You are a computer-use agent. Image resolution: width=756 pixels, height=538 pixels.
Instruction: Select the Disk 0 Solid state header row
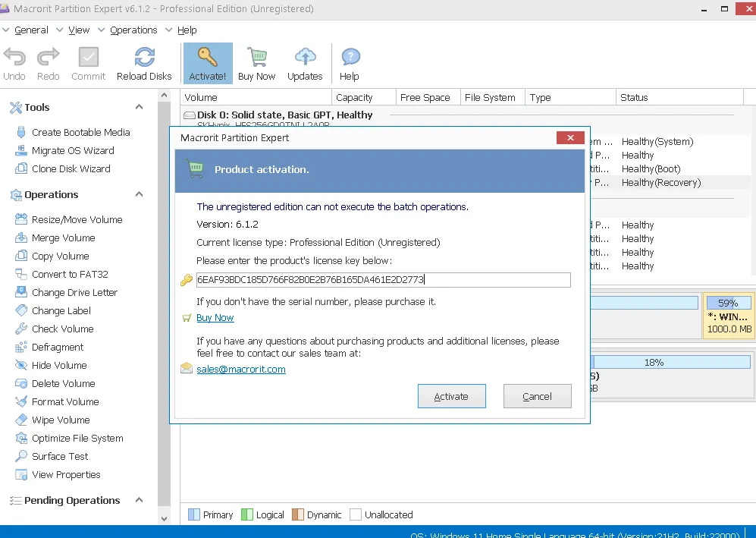pyautogui.click(x=285, y=115)
